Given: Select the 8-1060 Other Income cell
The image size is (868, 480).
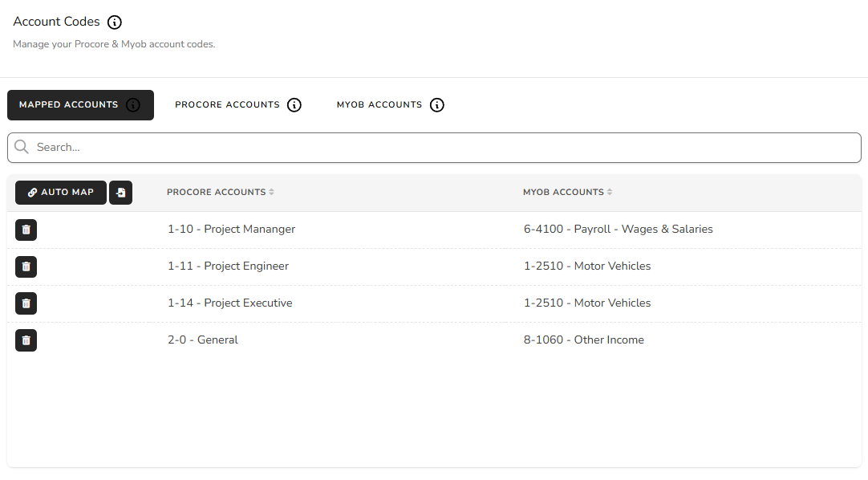Looking at the screenshot, I should click(584, 340).
